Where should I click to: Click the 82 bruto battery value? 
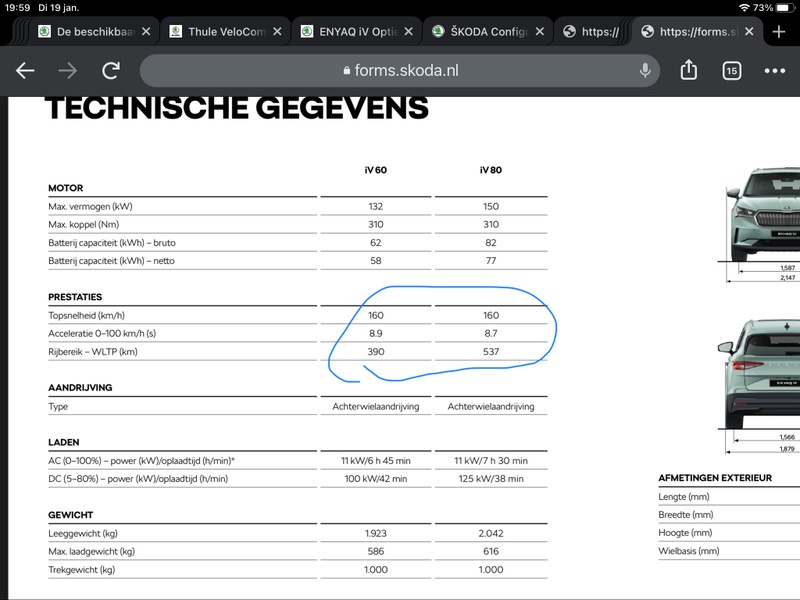point(491,242)
